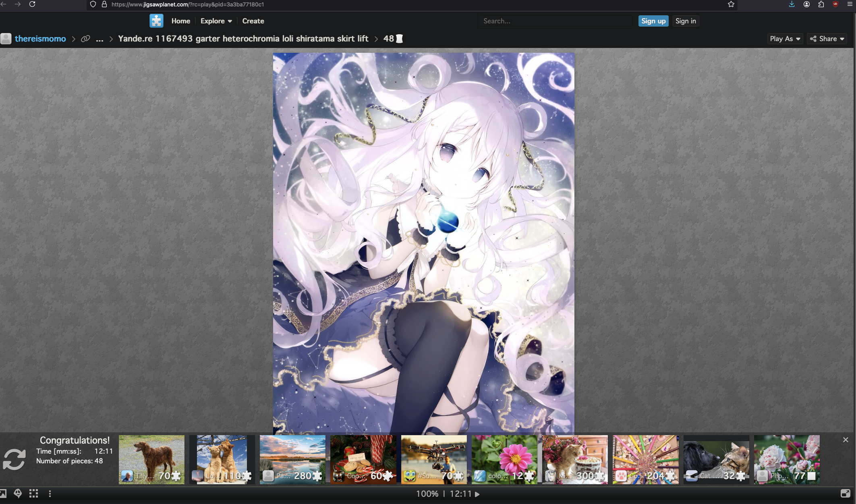Open the browser downloads icon
The height and width of the screenshot is (504, 856).
coord(792,4)
